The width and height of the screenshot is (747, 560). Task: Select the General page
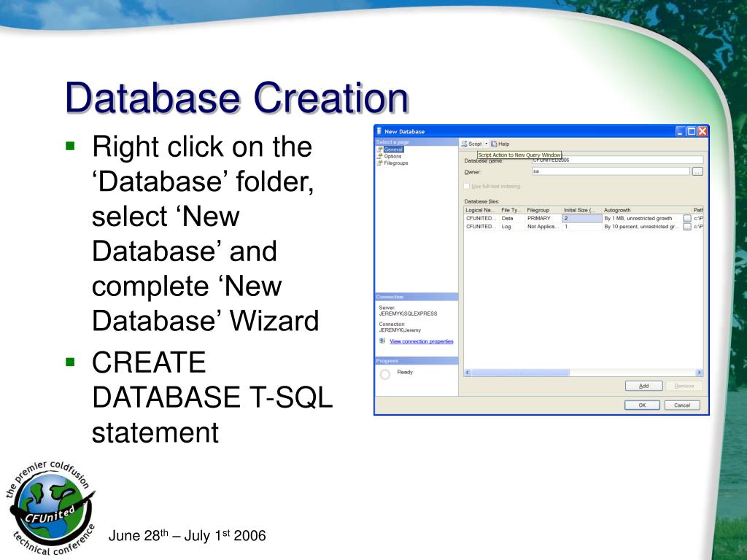(393, 149)
